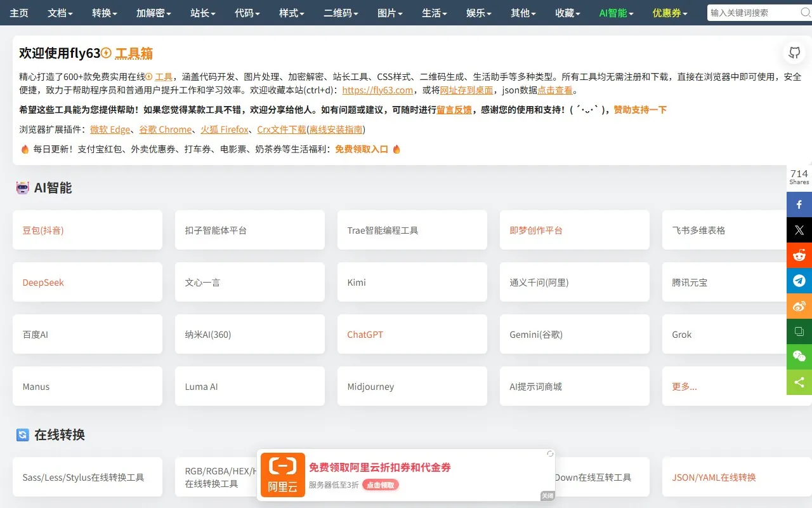This screenshot has height=508, width=812.
Task: Select 主页 in the navigation bar
Action: pos(19,13)
